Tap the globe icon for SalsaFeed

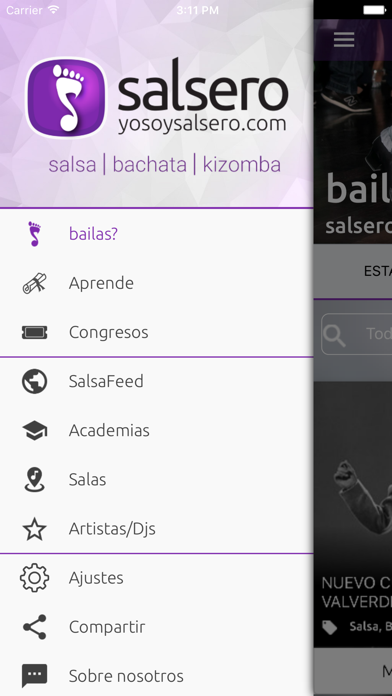[34, 381]
